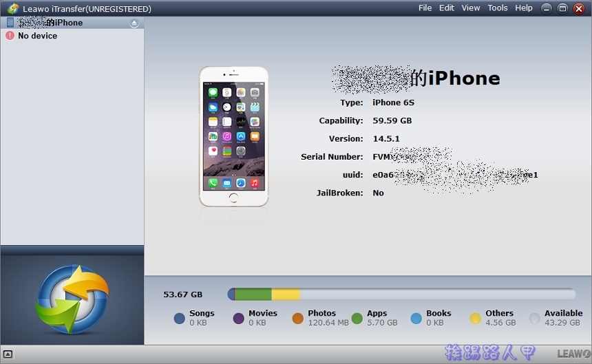Viewport: 592px width, 364px height.
Task: Click the Others 4.56 GB label
Action: pyautogui.click(x=500, y=318)
